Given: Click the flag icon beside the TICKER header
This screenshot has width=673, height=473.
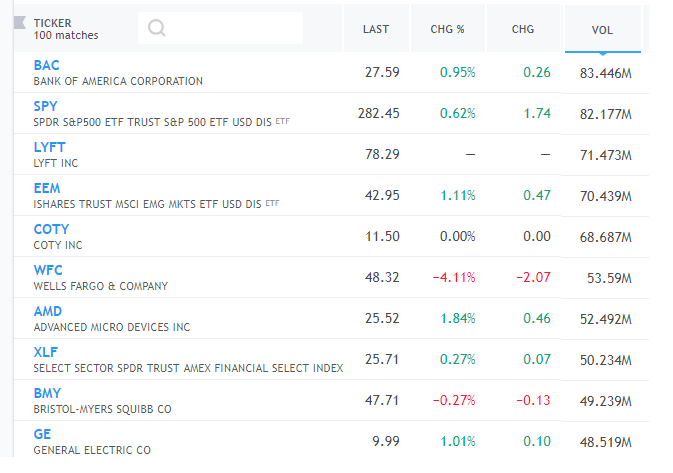Looking at the screenshot, I should (x=20, y=22).
